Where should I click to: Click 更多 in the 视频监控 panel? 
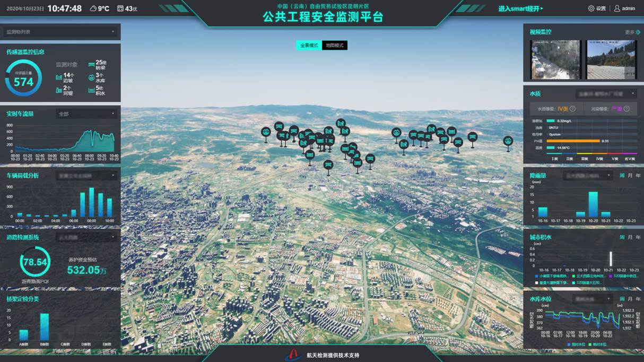click(x=632, y=32)
